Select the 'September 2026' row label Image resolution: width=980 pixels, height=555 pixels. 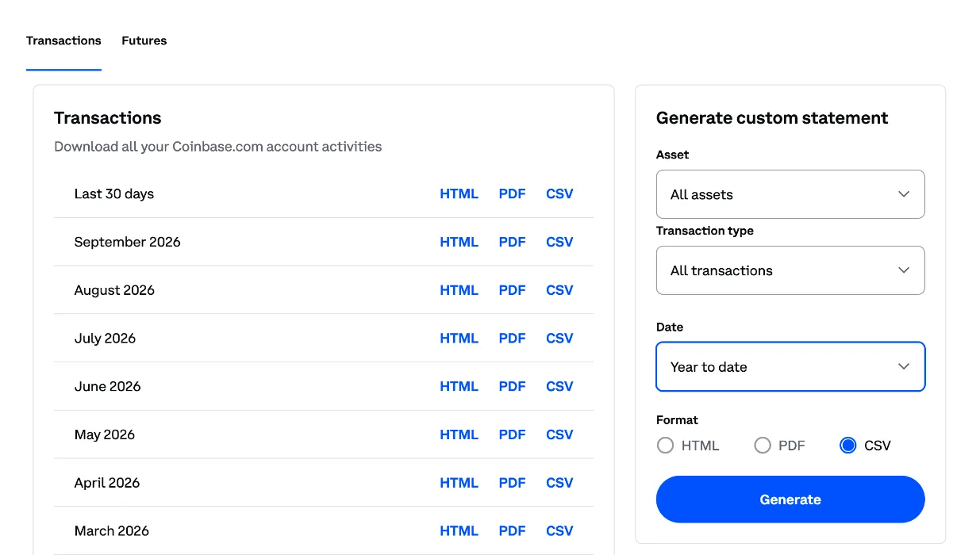pos(128,242)
